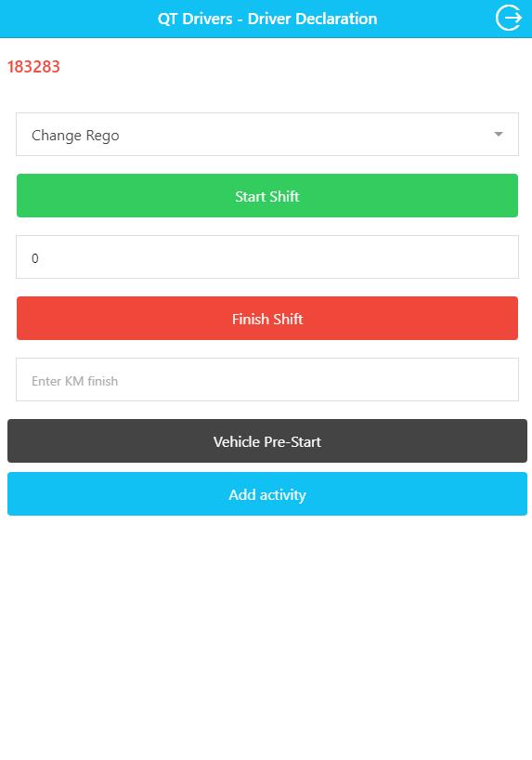Click the Finish Shift label
The height and width of the screenshot is (760, 532).
pos(267,319)
